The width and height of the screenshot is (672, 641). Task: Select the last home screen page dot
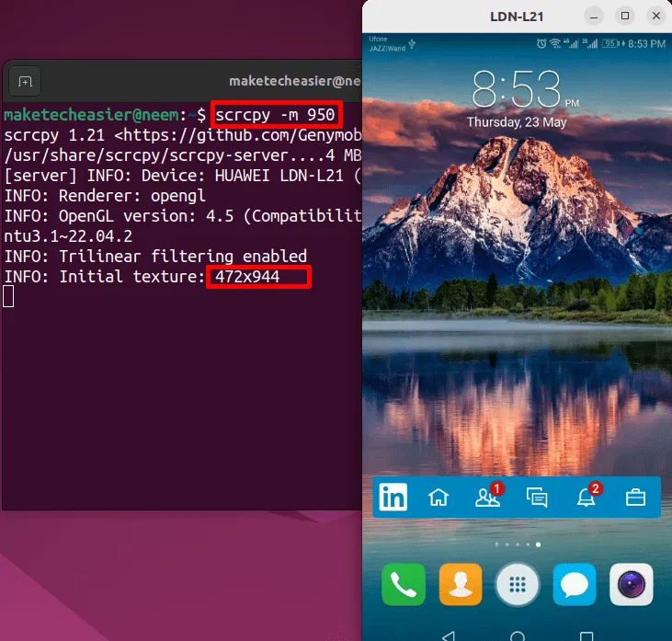(x=539, y=544)
